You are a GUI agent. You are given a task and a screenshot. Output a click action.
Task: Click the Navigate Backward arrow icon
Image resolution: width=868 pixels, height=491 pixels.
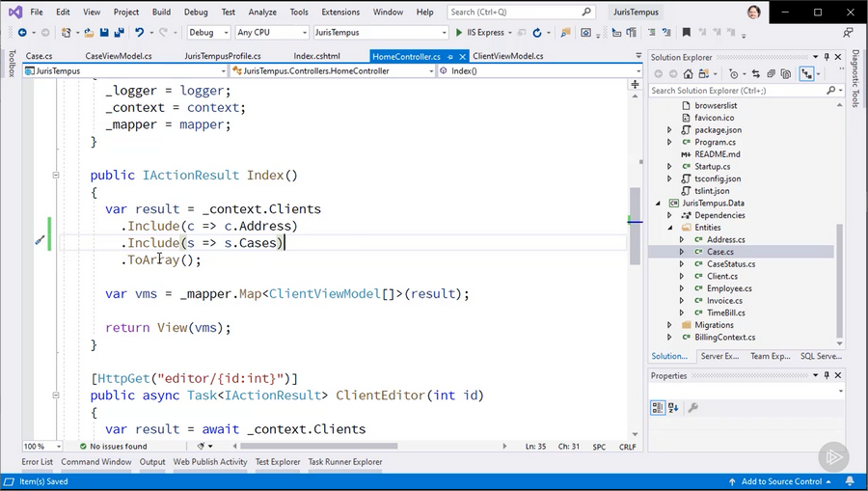tap(22, 33)
